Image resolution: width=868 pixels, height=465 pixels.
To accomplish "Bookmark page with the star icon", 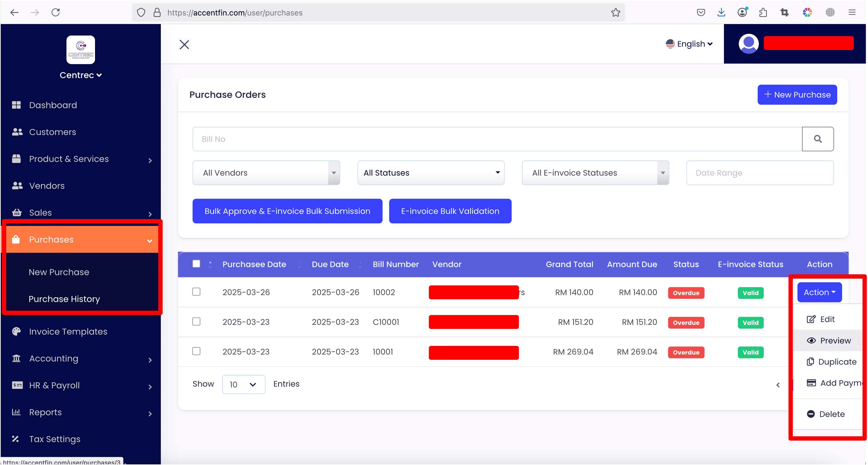I will click(x=615, y=13).
